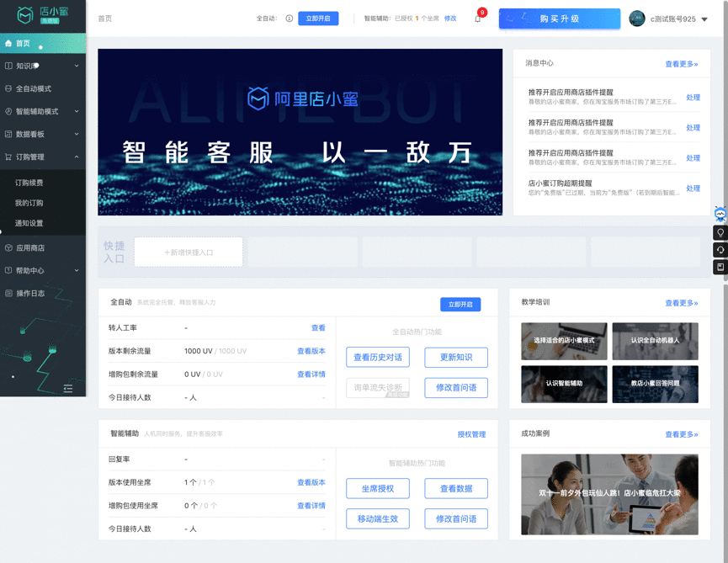Click the 移动端生效 button
Viewport: 728px width, 563px height.
(378, 519)
